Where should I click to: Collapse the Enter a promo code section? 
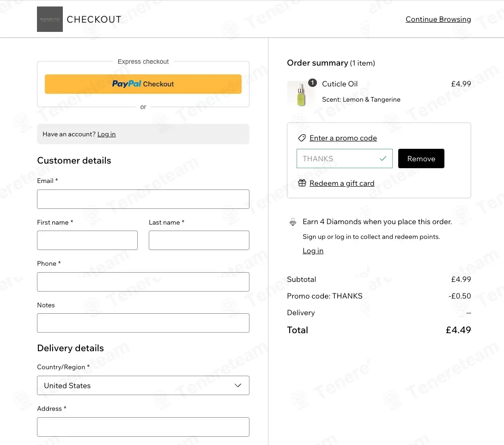(343, 138)
